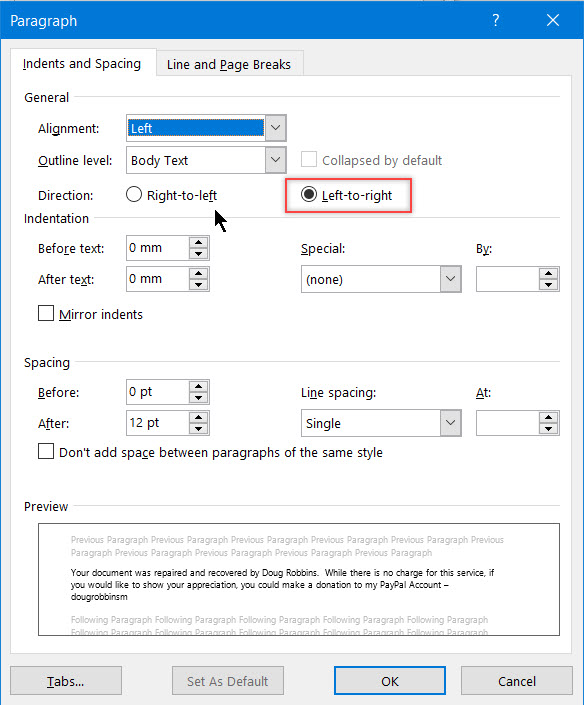Open the Tabs... button
The image size is (584, 705).
tap(66, 681)
